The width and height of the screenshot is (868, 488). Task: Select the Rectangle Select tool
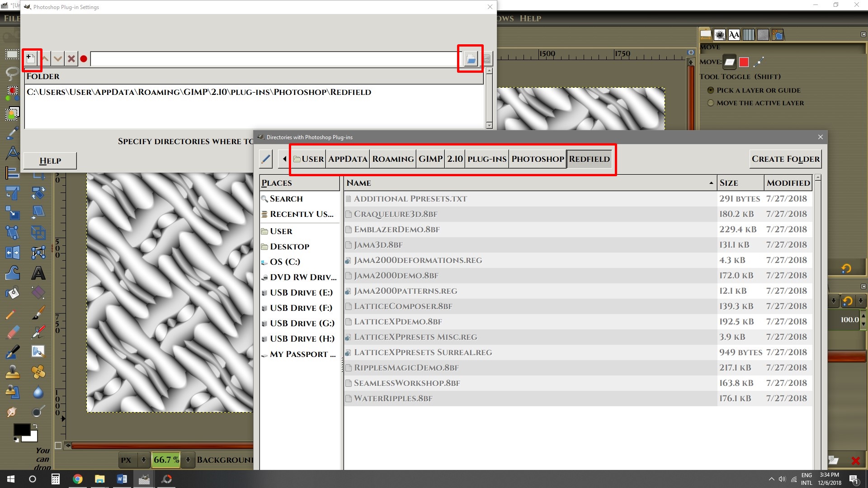tap(12, 55)
